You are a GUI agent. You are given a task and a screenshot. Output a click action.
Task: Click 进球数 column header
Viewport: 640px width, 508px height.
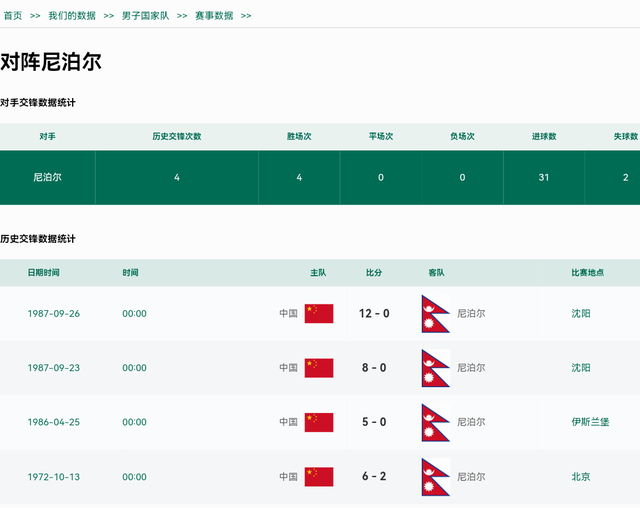coord(544,136)
